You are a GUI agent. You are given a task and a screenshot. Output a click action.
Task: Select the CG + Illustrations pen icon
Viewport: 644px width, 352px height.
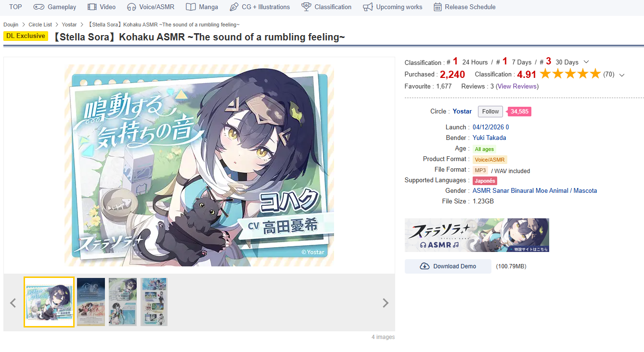(x=234, y=7)
